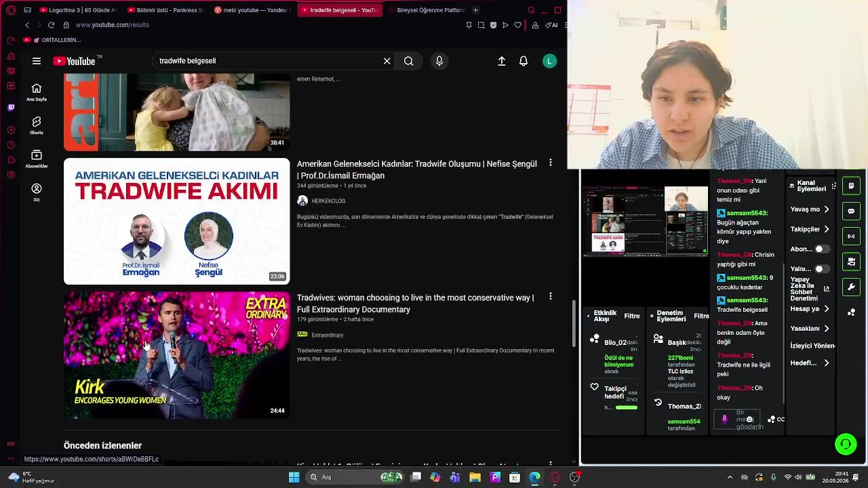The width and height of the screenshot is (868, 488).
Task: Switch to mebi youtube Yandex tab
Action: pos(252,10)
